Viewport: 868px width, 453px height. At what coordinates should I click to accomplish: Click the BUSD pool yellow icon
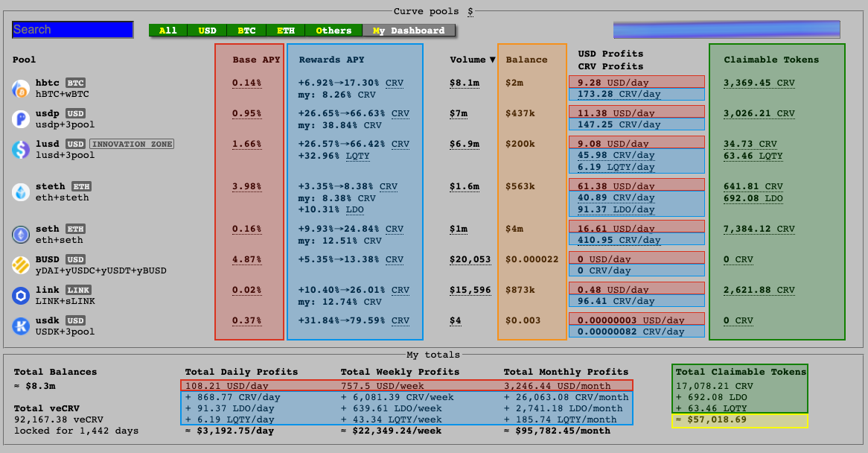coord(21,265)
